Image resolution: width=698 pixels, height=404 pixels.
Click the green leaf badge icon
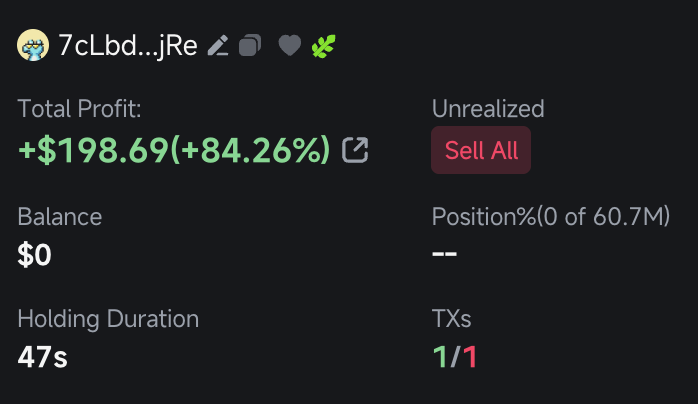[x=324, y=46]
